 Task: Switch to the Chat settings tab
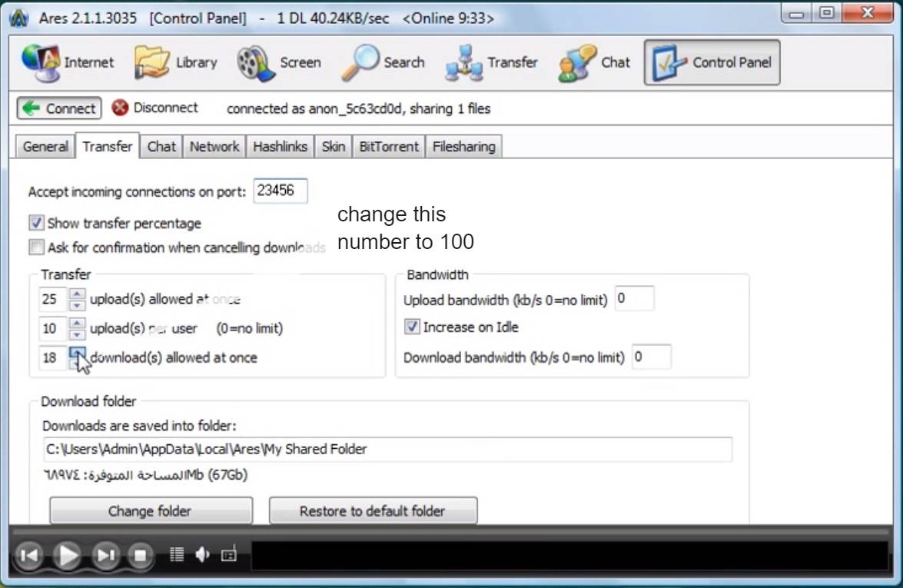(161, 147)
